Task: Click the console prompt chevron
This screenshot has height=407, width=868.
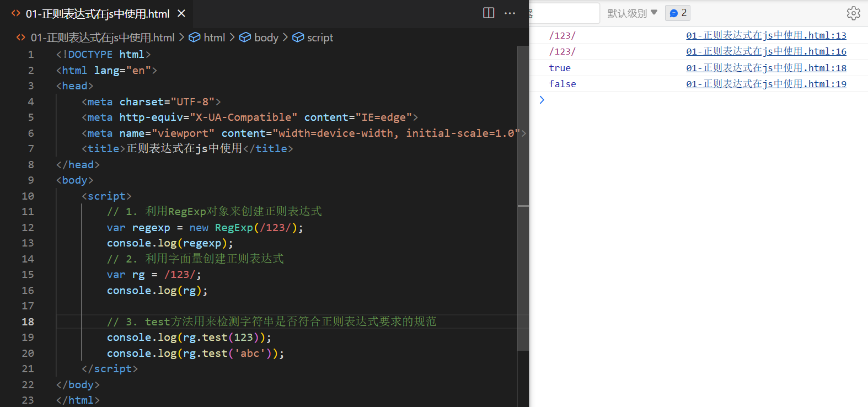Action: [542, 100]
